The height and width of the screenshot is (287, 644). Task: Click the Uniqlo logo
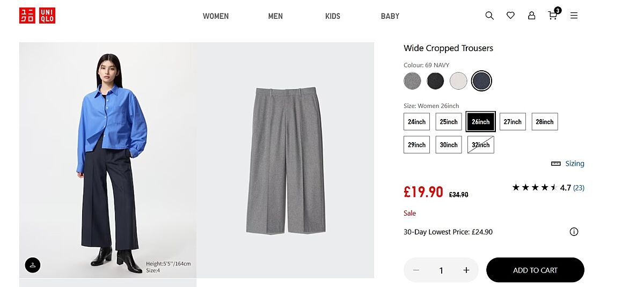38,16
